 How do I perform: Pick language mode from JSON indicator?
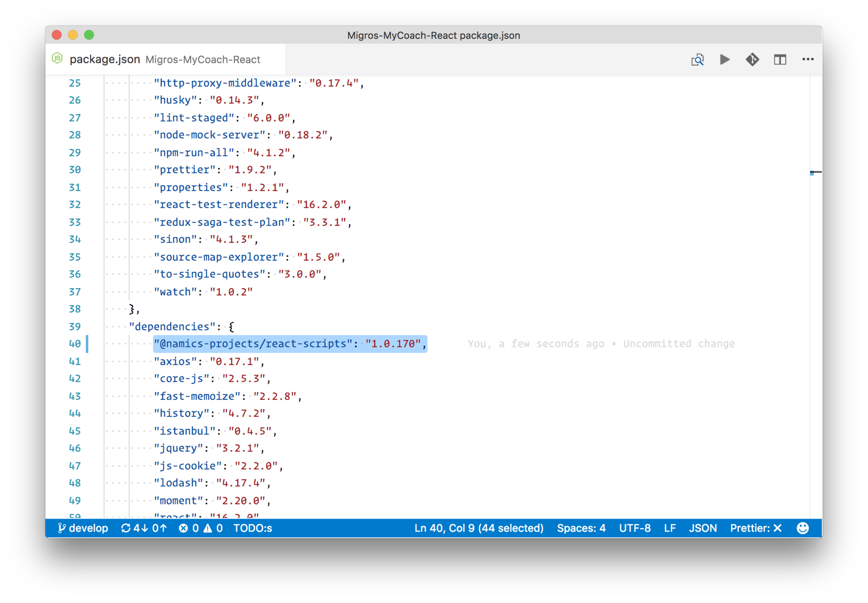pos(702,528)
